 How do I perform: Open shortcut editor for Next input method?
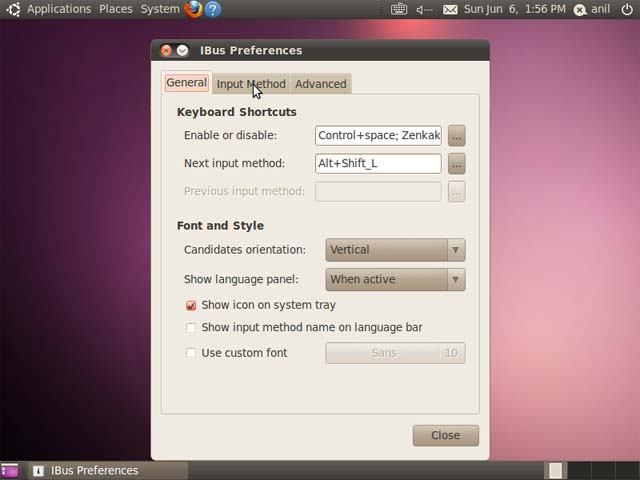(457, 164)
